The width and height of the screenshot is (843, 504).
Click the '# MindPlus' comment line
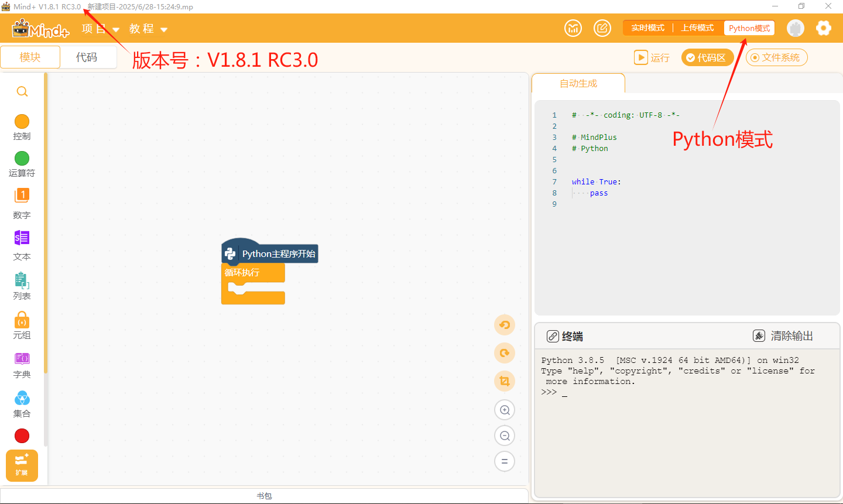pos(594,138)
